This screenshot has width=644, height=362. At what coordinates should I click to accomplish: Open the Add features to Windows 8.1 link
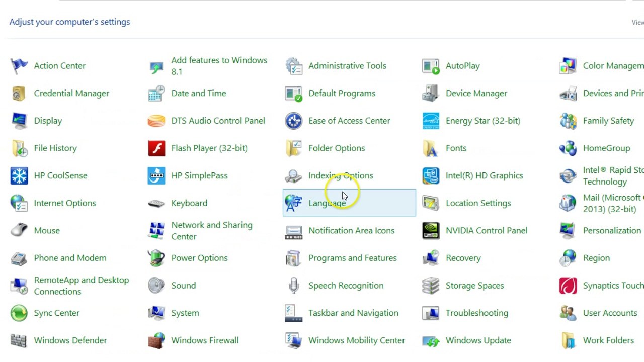(x=219, y=66)
